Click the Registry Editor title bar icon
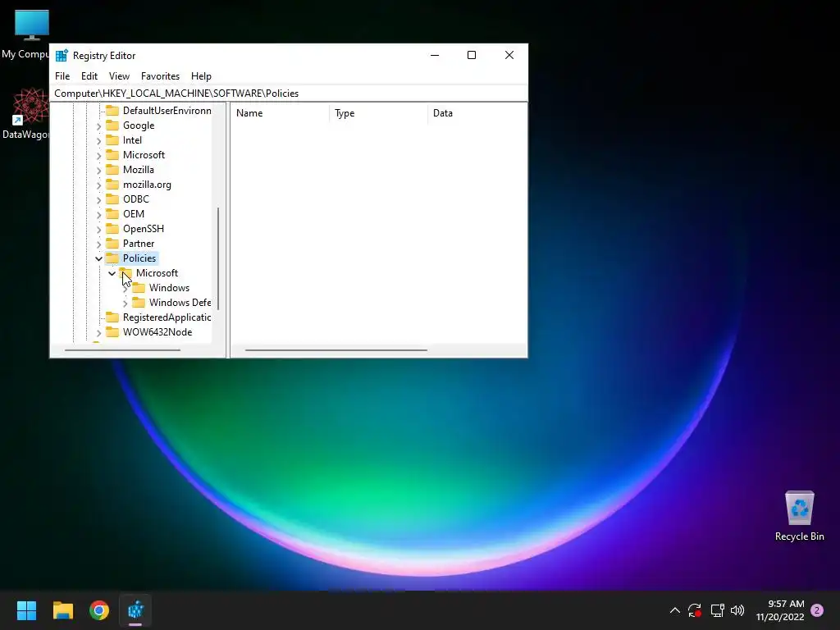 pyautogui.click(x=62, y=55)
